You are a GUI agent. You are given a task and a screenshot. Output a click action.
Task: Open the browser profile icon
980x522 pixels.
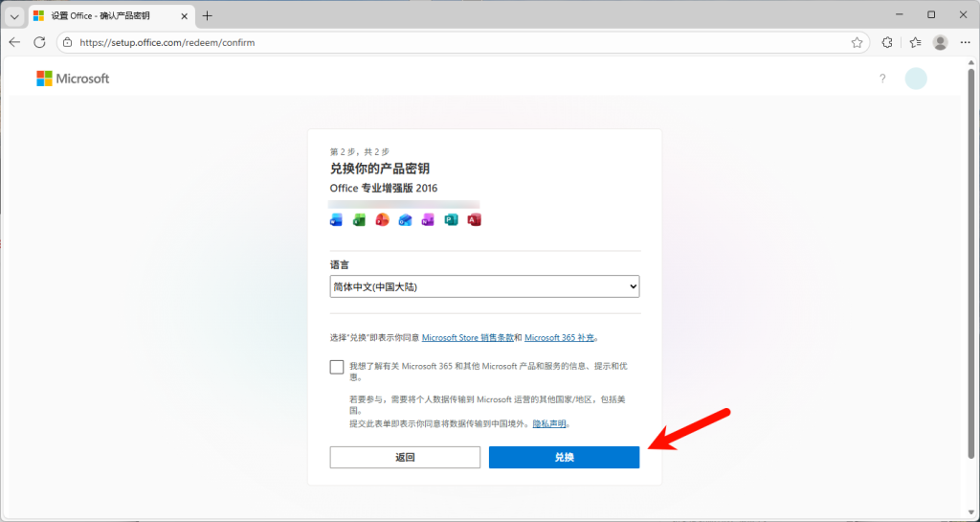tap(940, 42)
